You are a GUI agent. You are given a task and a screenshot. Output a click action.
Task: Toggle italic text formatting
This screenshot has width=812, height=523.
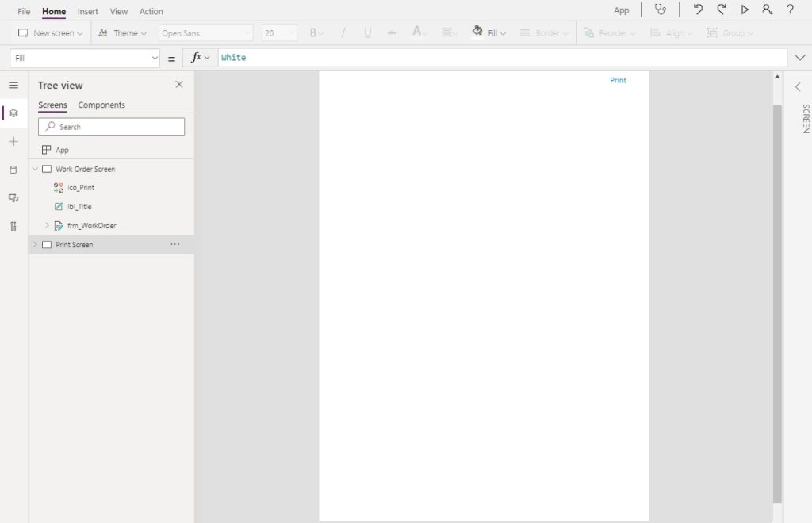343,33
